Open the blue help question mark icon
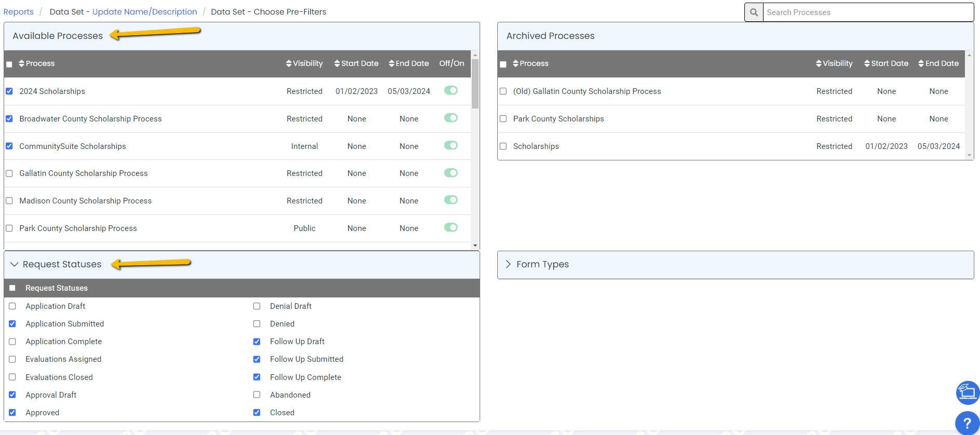 click(x=967, y=423)
